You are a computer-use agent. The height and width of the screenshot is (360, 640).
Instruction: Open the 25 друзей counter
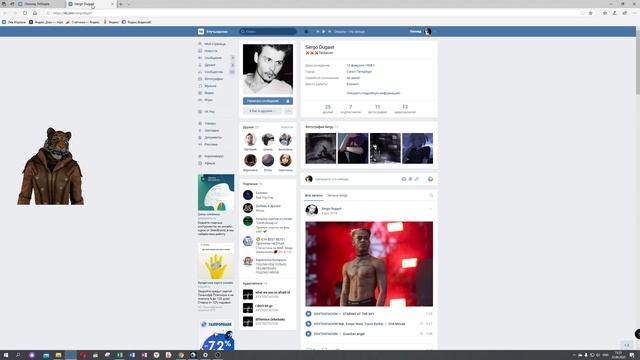pos(328,109)
